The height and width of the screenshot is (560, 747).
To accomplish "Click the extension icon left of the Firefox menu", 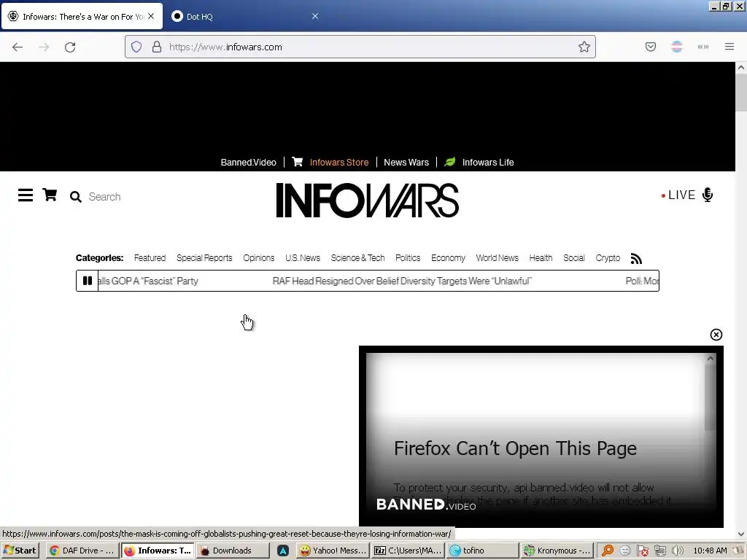I will coord(703,47).
